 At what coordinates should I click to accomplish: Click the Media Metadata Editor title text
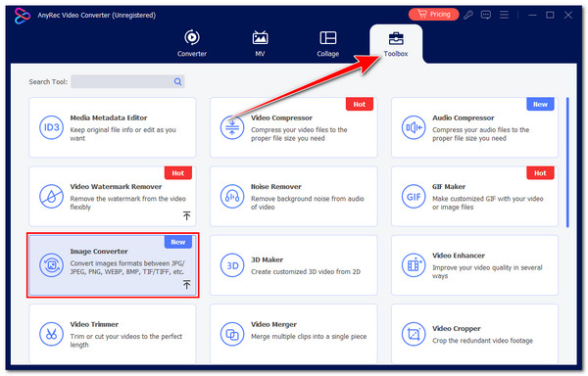[x=109, y=117]
